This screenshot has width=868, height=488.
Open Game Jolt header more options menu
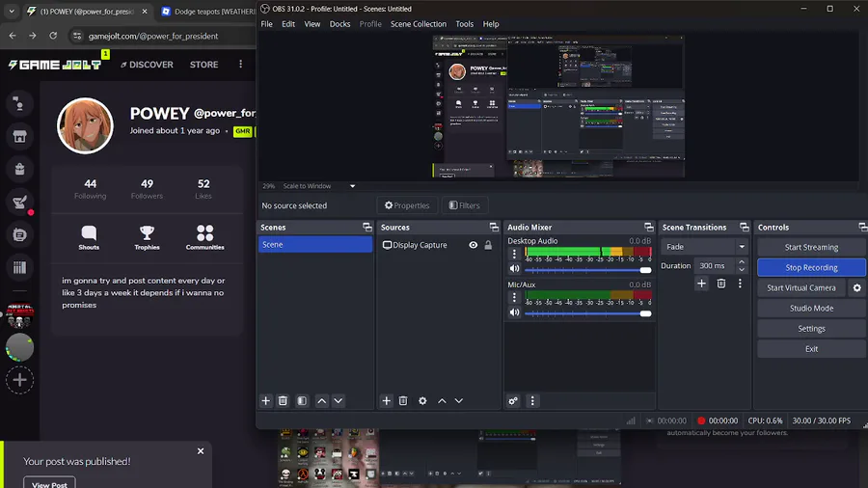[240, 65]
